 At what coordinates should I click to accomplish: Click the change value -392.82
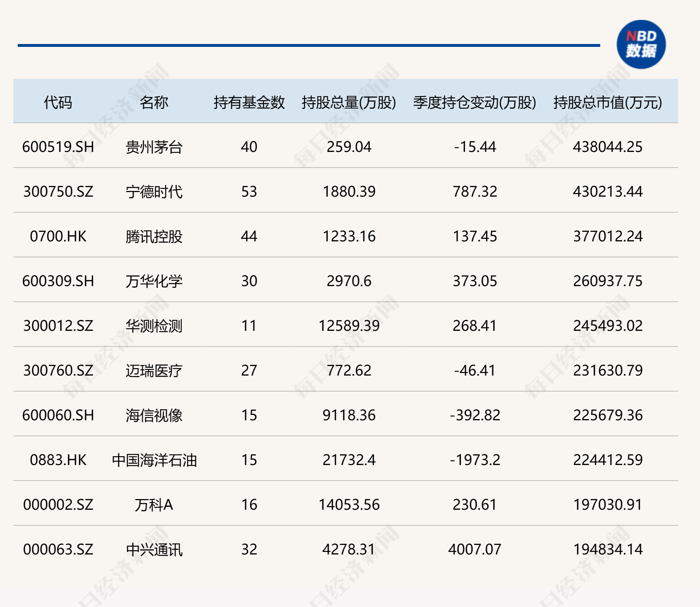pyautogui.click(x=475, y=415)
